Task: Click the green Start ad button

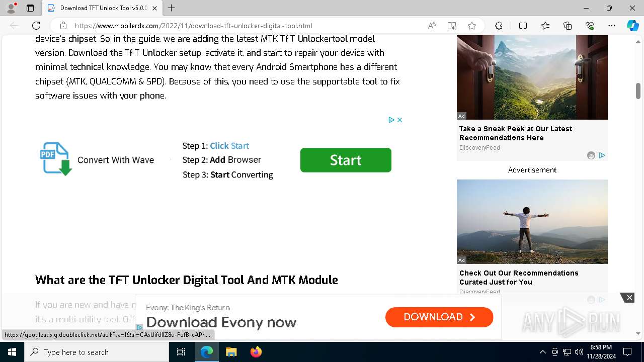Action: point(346,160)
